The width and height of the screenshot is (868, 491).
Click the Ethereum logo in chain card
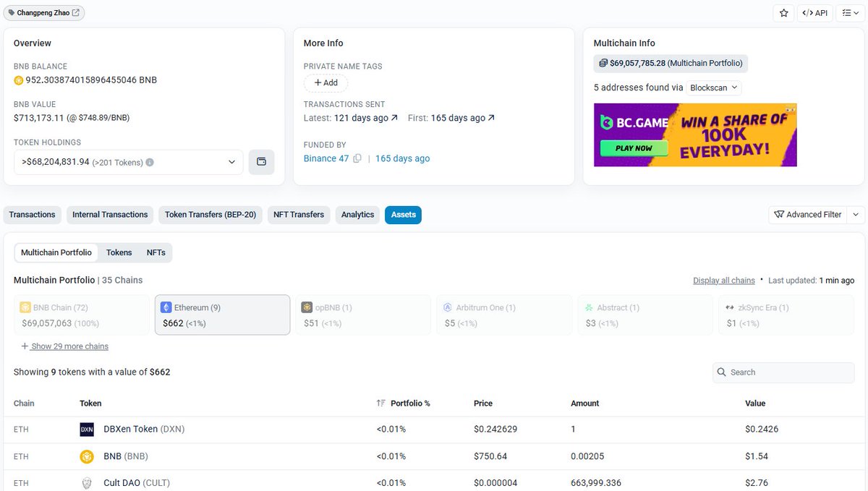[x=166, y=307]
